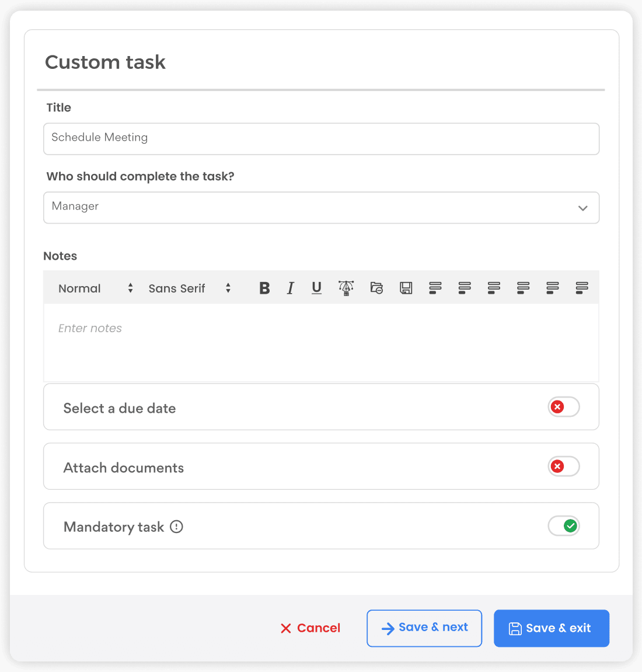The width and height of the screenshot is (642, 672).
Task: Open the Sans Serif font dropdown
Action: click(189, 288)
